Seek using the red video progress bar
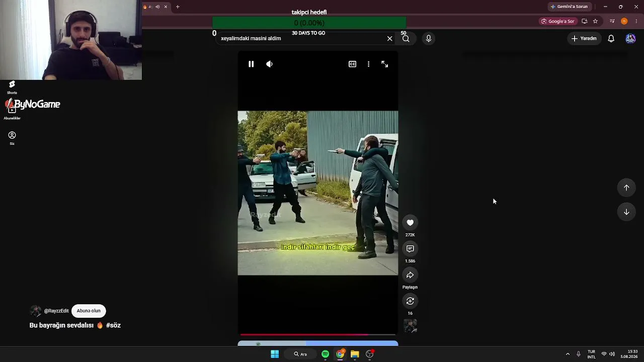 click(318, 334)
